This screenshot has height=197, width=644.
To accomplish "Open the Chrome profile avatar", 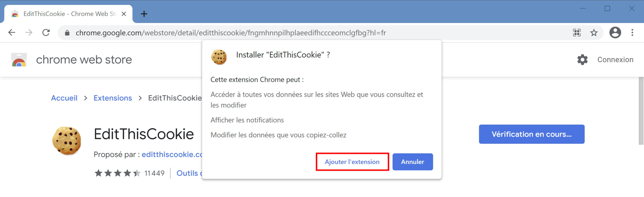I will point(615,33).
